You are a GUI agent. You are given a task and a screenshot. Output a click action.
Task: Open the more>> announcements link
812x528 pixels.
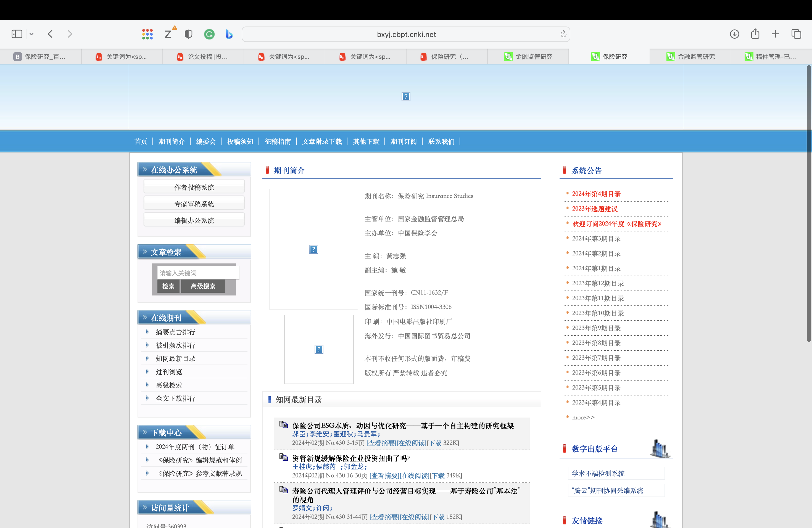pyautogui.click(x=583, y=418)
